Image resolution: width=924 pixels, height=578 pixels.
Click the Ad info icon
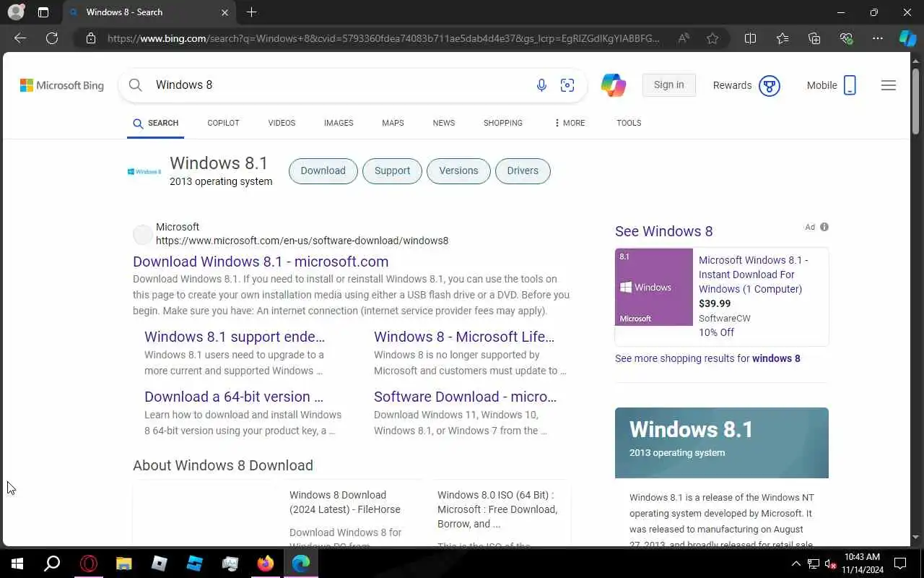click(824, 227)
